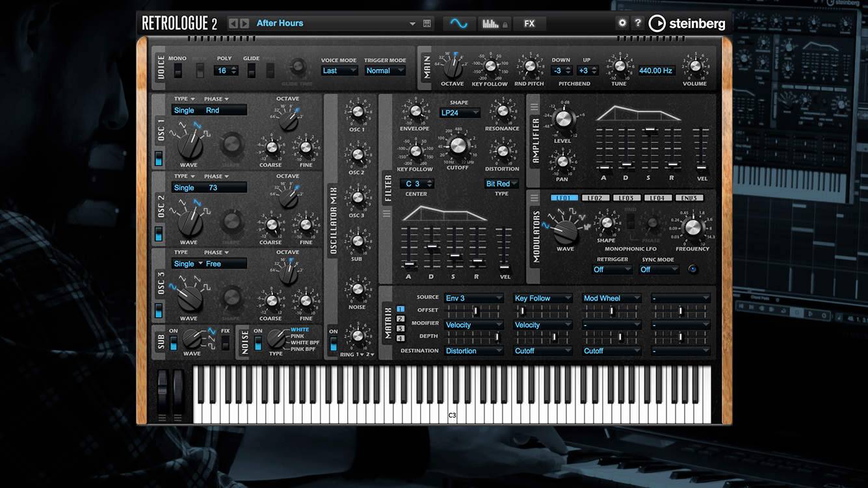Image resolution: width=868 pixels, height=488 pixels.
Task: Open the Trigger Mode dropdown showing Normal
Action: 385,70
